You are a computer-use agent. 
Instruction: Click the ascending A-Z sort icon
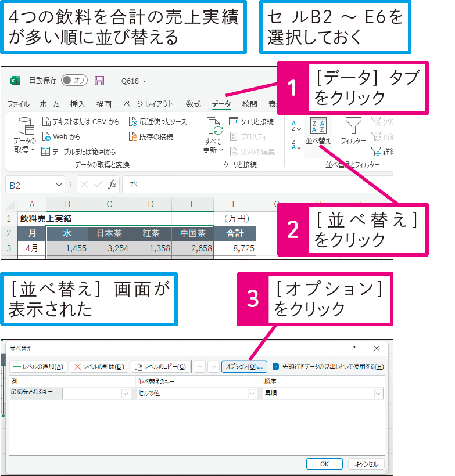tap(296, 126)
